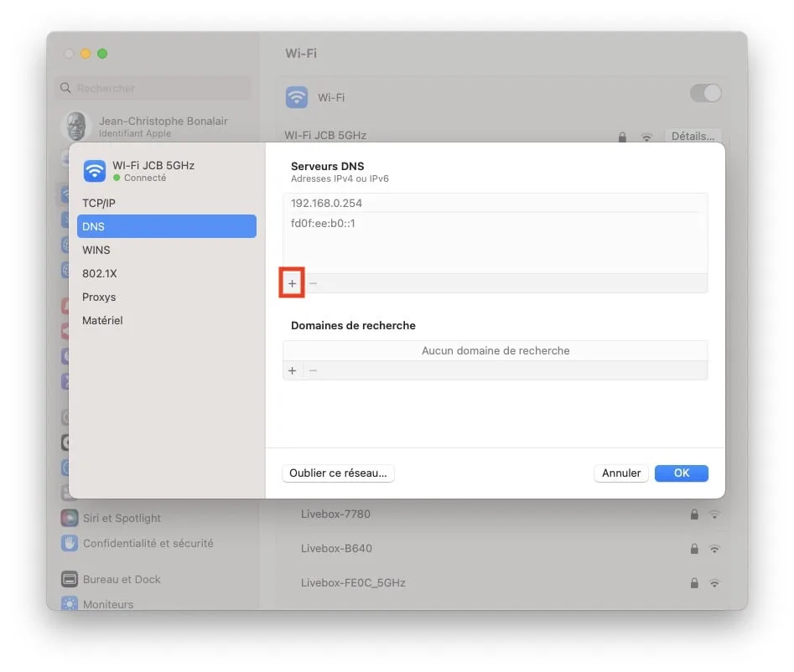This screenshot has width=794, height=672.
Task: Remove DNS server with minus button
Action: pyautogui.click(x=313, y=283)
